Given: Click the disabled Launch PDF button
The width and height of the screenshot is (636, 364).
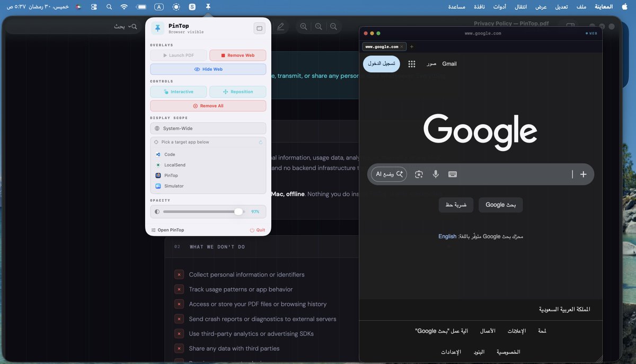Looking at the screenshot, I should click(178, 55).
